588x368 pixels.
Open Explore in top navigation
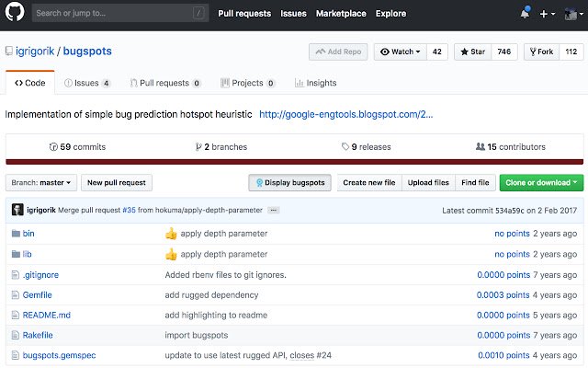point(390,14)
